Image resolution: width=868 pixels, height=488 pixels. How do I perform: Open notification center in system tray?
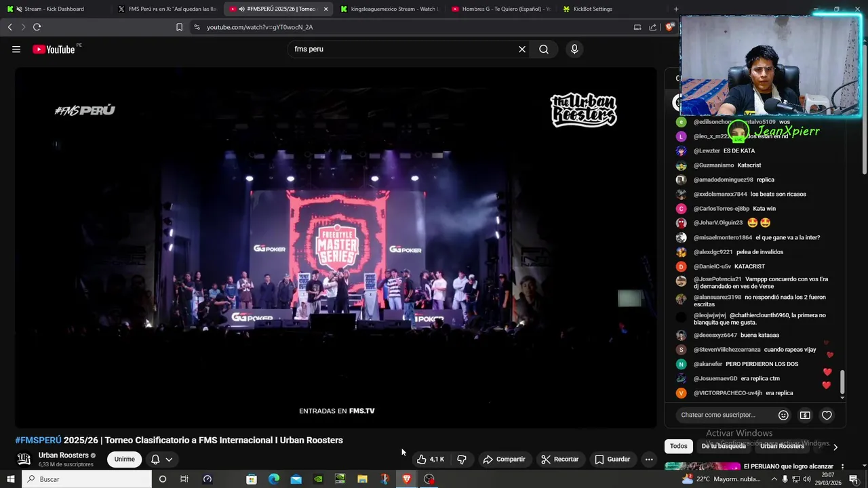854,479
